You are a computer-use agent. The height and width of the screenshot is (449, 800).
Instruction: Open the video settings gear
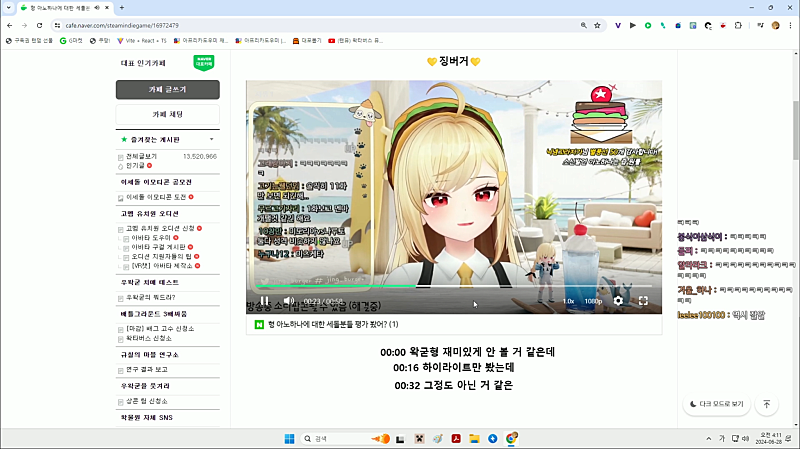[x=618, y=301]
